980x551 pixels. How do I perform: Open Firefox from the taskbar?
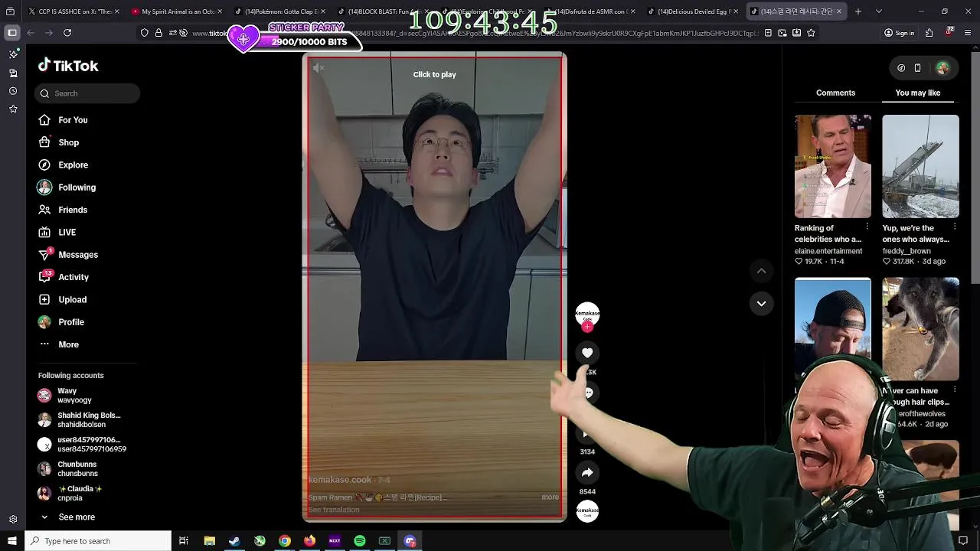pos(309,541)
